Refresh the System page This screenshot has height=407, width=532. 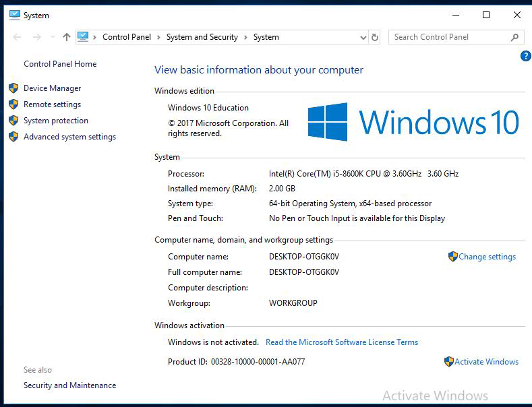(375, 37)
